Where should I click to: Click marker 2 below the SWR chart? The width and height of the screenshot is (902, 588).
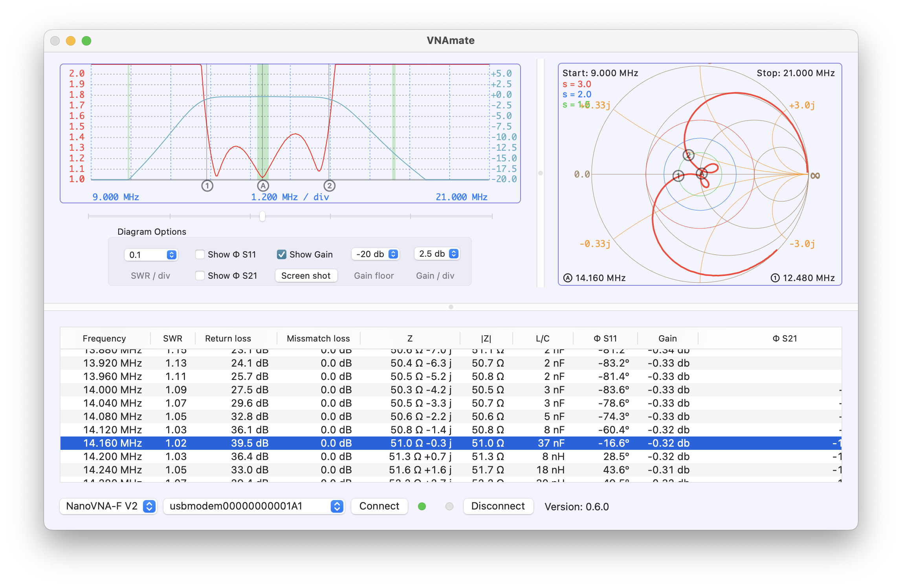click(329, 186)
